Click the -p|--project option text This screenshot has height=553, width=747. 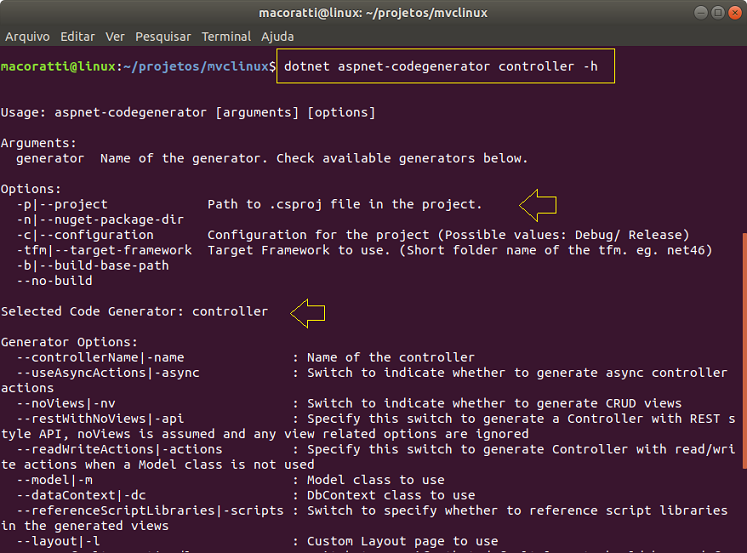point(62,204)
